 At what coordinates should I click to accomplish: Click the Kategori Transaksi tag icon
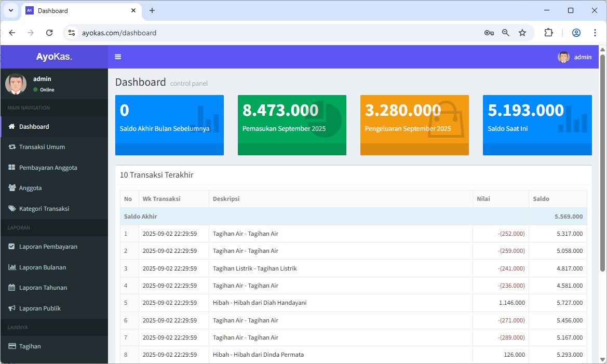pos(12,209)
